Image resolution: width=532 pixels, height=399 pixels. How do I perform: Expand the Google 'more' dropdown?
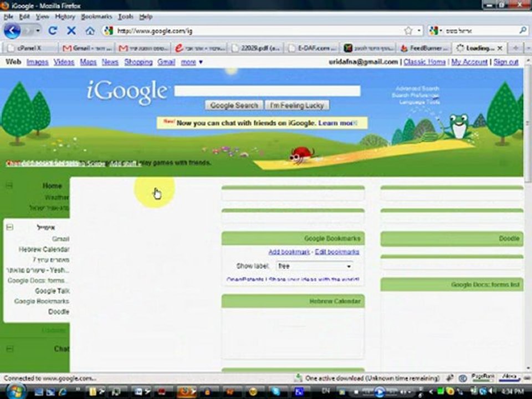(x=192, y=62)
